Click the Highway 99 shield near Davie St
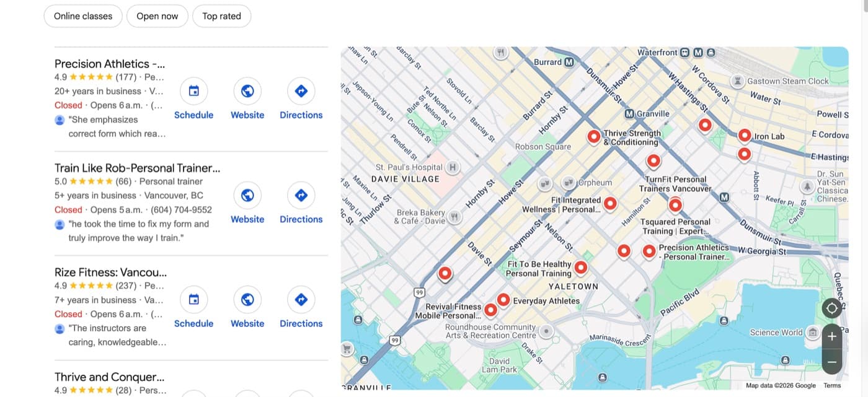 tap(420, 292)
